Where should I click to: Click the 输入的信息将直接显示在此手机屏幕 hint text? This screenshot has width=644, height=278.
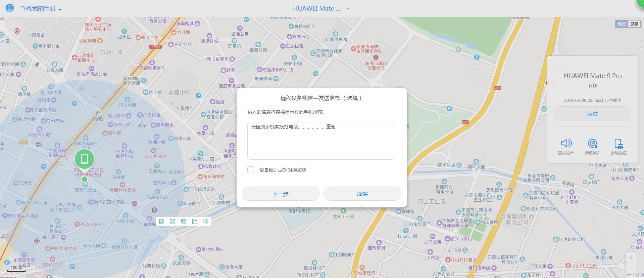click(x=287, y=112)
